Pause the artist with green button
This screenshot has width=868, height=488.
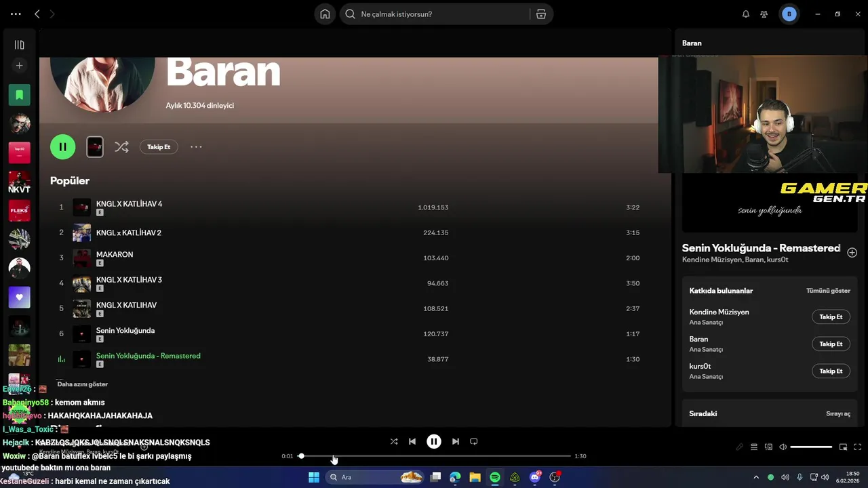pos(62,146)
